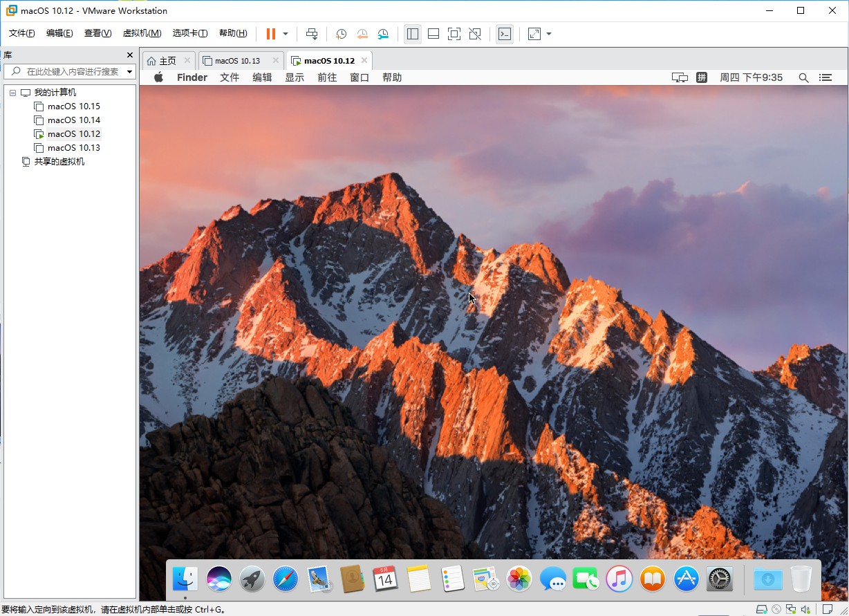Screen dimensions: 849x616
Task: Toggle the library panel visibility
Action: click(x=413, y=34)
